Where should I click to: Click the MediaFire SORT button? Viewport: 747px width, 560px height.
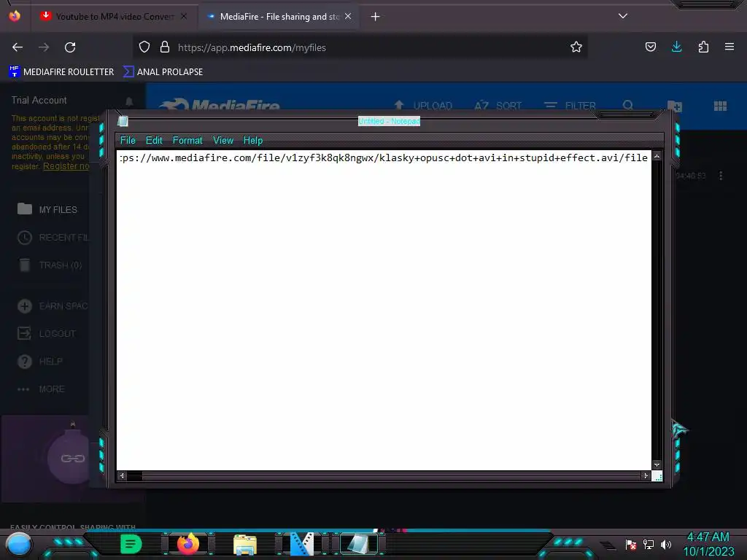498,106
